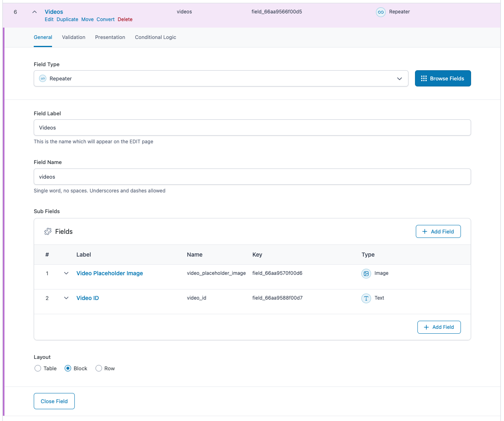Click the Repeater infinity icon in Videos header

click(x=380, y=12)
